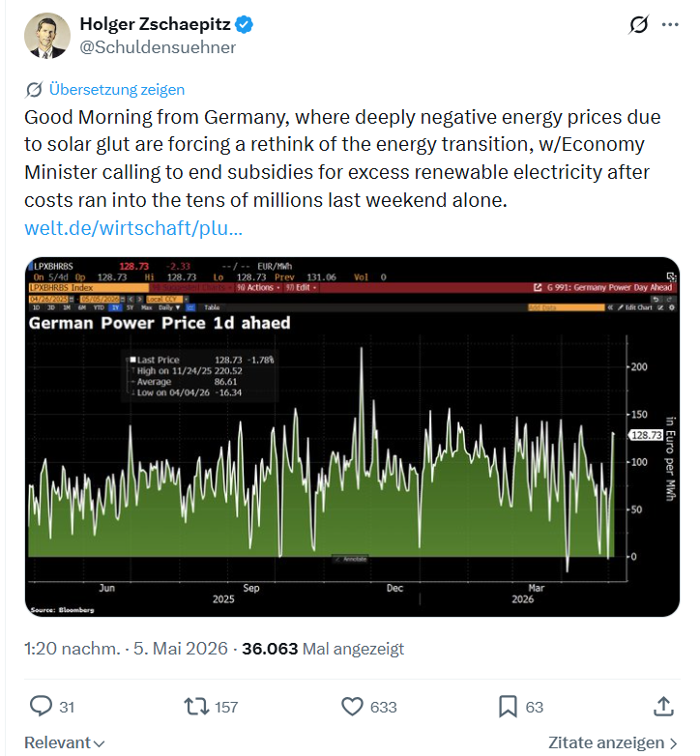Click the 157 repost count
Screen dimensions: 700x756
click(x=226, y=708)
